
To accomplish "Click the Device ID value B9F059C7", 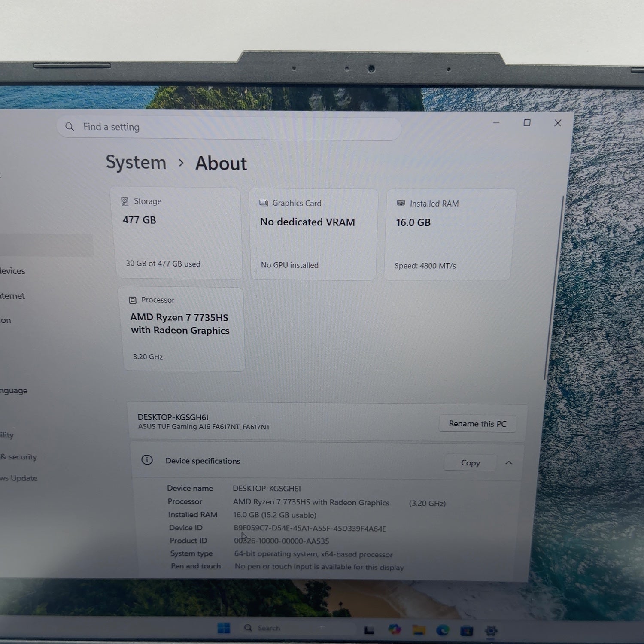I will [310, 529].
